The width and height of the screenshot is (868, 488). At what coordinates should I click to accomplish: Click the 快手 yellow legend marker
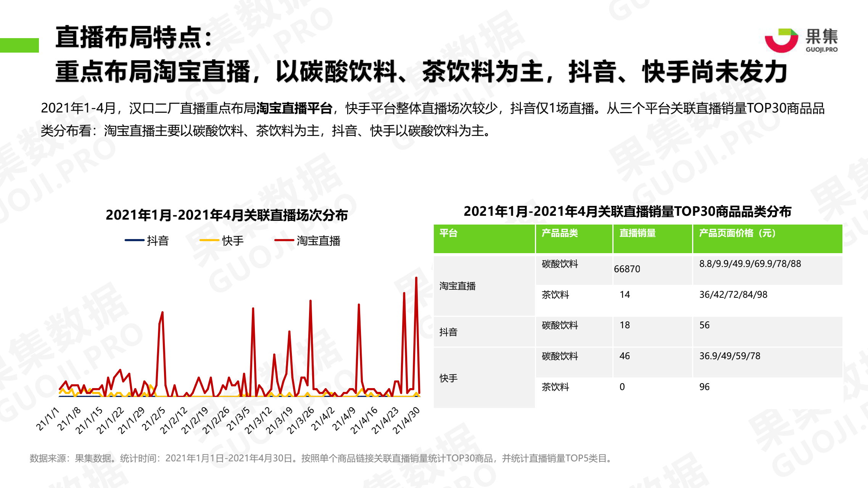point(209,240)
